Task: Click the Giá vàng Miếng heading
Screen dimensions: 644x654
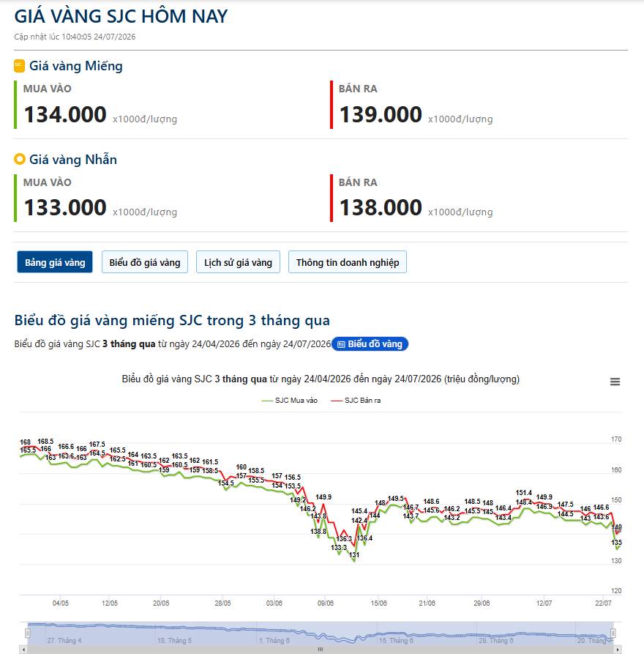Action: pos(76,66)
